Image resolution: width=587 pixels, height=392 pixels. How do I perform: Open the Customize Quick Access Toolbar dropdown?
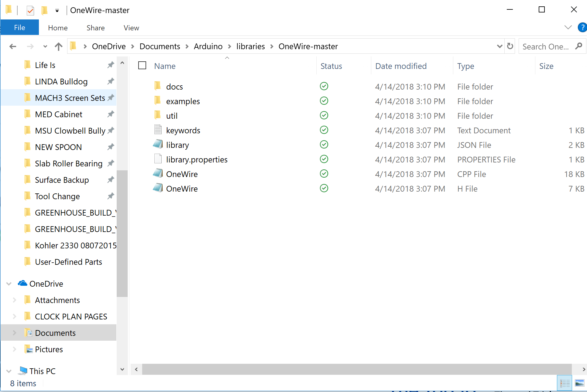click(x=57, y=10)
